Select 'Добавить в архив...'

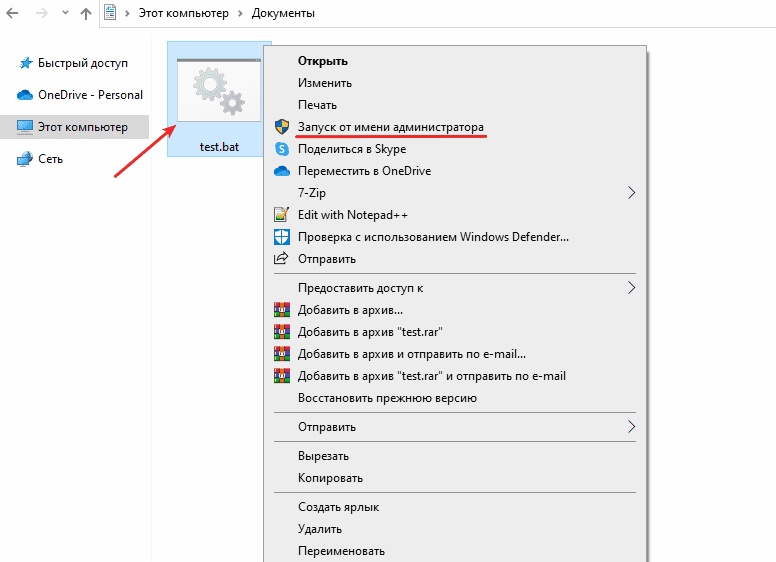[350, 310]
